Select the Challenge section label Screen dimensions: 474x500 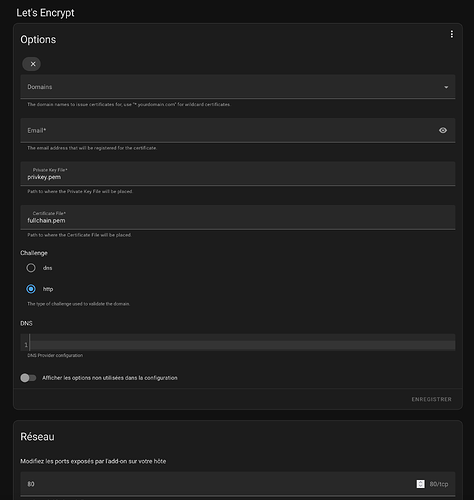click(x=34, y=253)
